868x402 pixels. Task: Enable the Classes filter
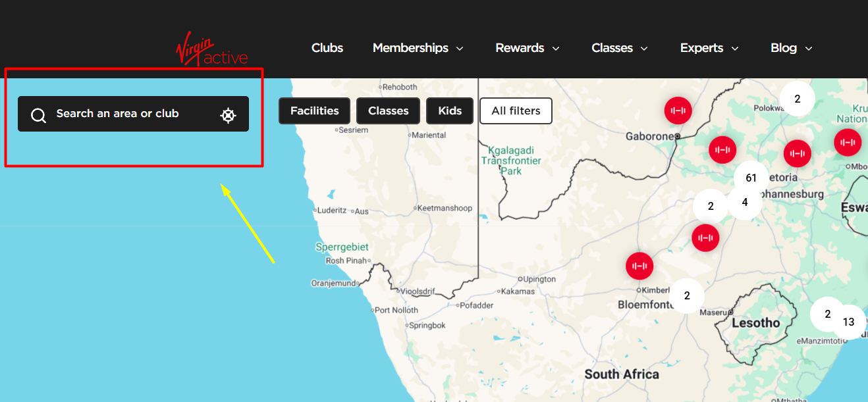click(x=388, y=111)
